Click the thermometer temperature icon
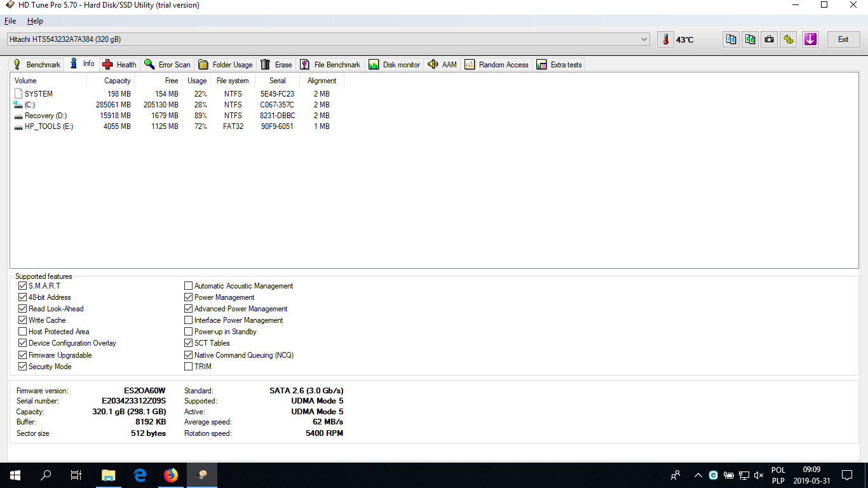This screenshot has width=868, height=488. [665, 39]
